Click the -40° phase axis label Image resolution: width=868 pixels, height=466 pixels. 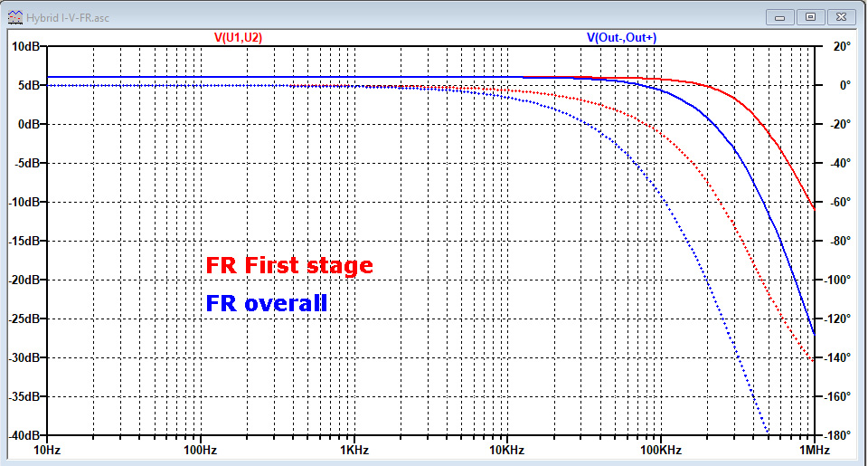click(840, 164)
